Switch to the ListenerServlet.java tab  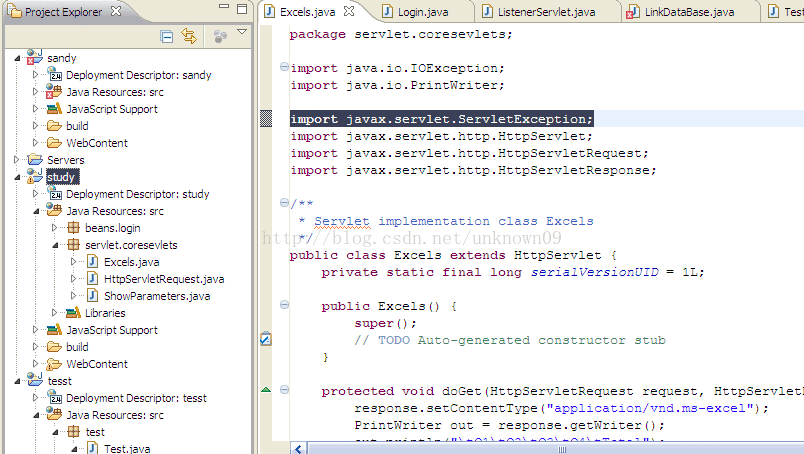(x=547, y=12)
